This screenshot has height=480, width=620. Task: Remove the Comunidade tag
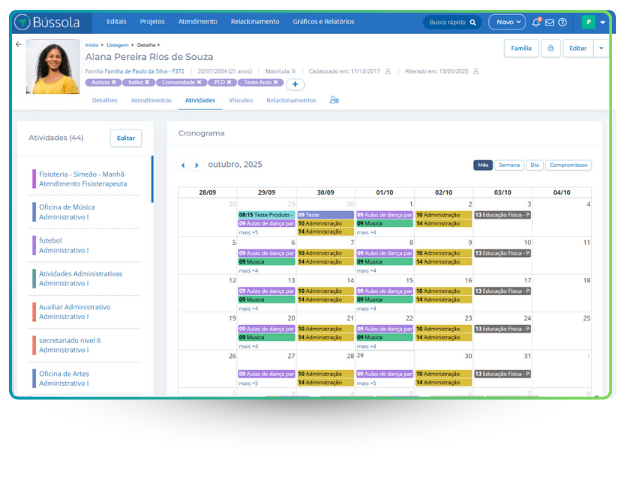click(x=199, y=82)
